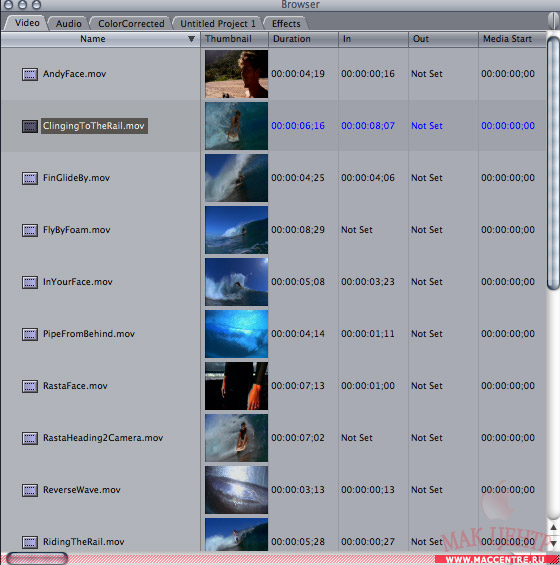Select the InYourFace.mov clip icon
The image size is (560, 565).
30,282
